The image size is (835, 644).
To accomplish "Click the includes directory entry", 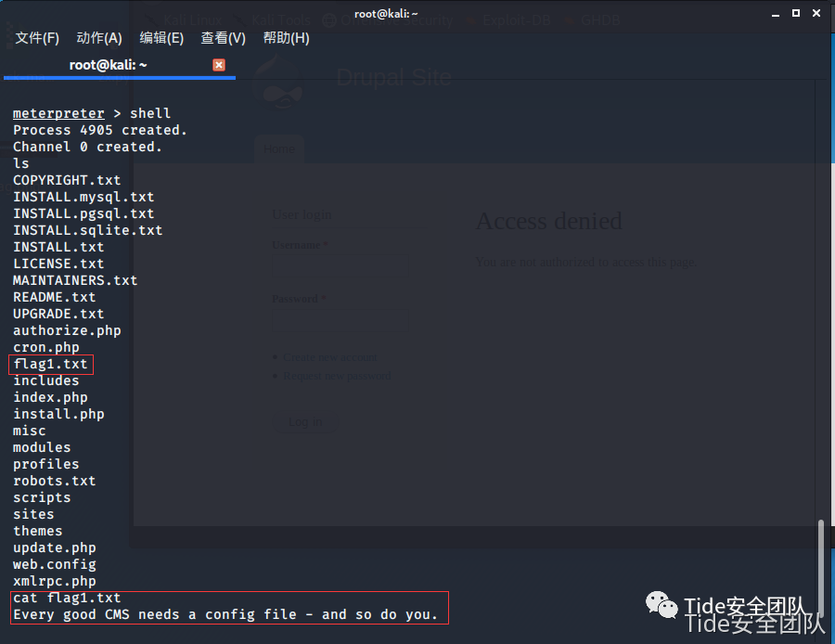I will pyautogui.click(x=46, y=380).
